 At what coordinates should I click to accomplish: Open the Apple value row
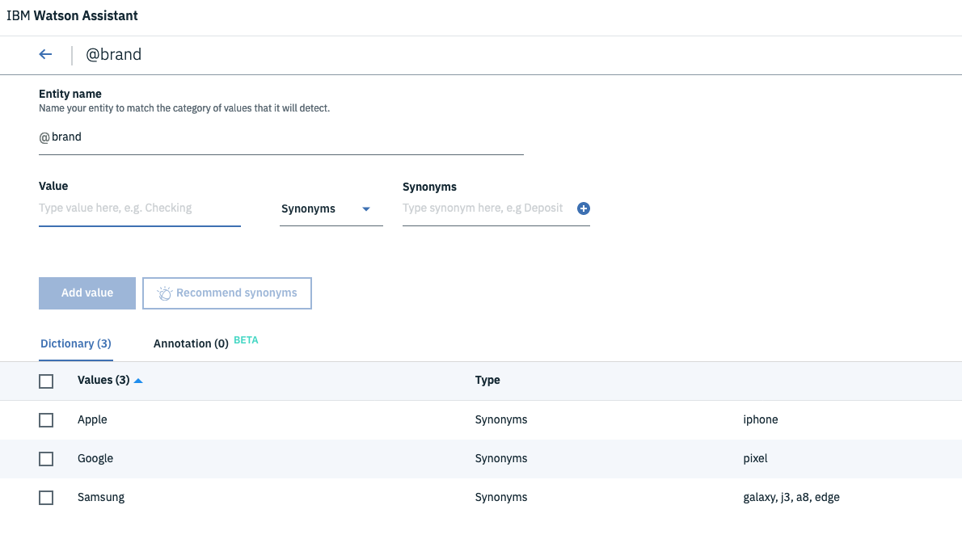(92, 420)
